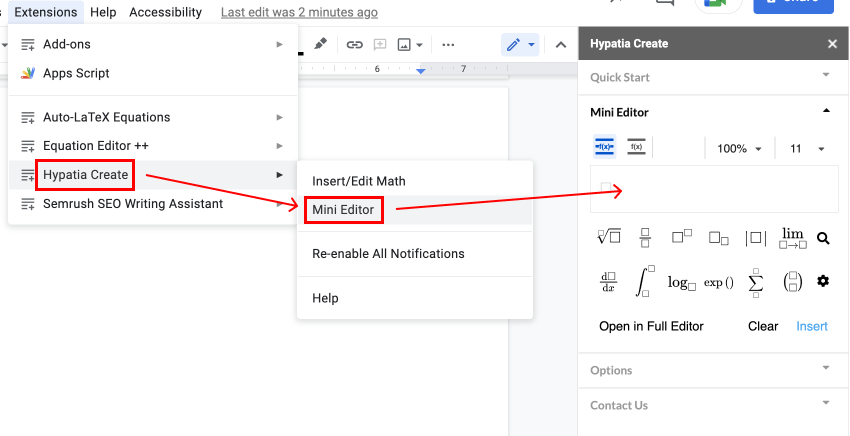Open the Last edit history link
This screenshot has height=436, width=850.
(x=299, y=12)
